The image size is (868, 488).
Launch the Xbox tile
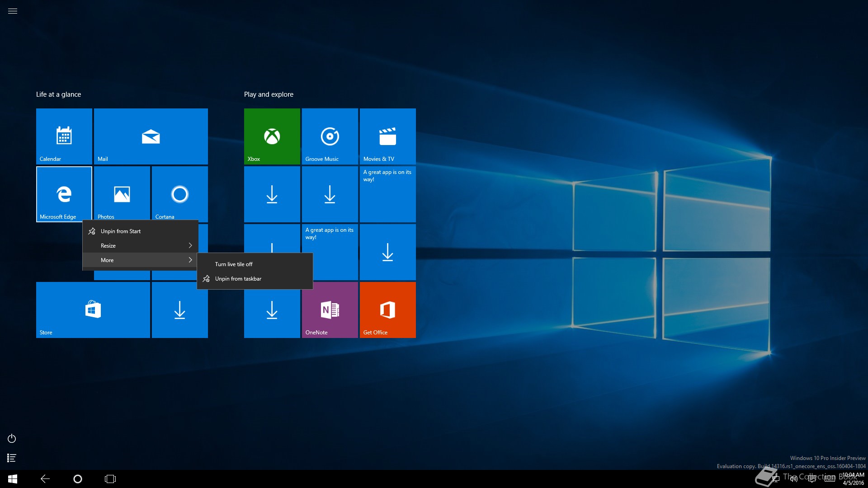[272, 136]
